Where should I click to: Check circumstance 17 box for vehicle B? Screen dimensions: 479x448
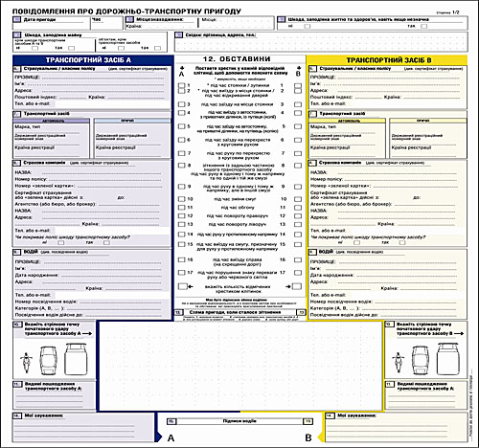[298, 273]
